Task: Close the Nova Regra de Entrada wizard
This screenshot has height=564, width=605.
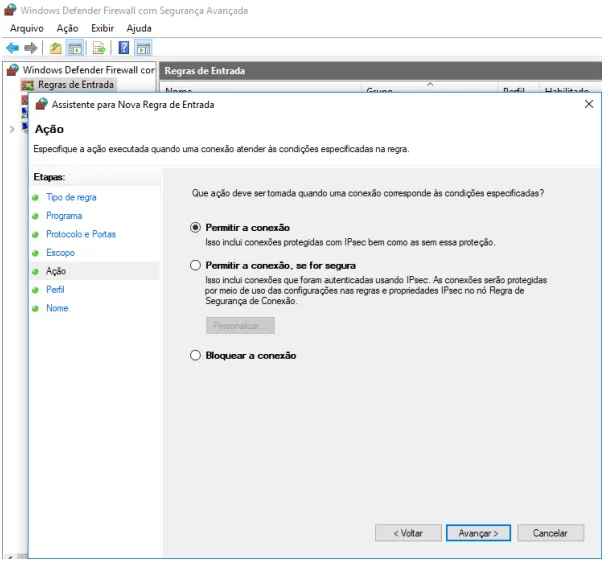Action: click(588, 104)
